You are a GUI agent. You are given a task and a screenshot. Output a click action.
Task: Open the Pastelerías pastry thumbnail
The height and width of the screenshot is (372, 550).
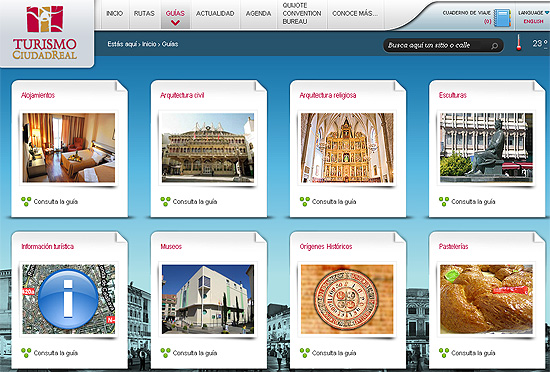487,299
